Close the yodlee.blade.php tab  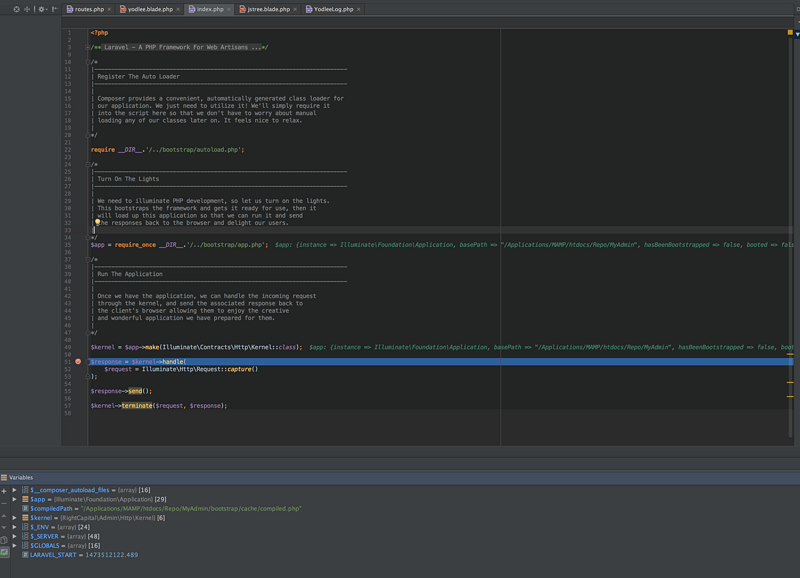tap(178, 9)
